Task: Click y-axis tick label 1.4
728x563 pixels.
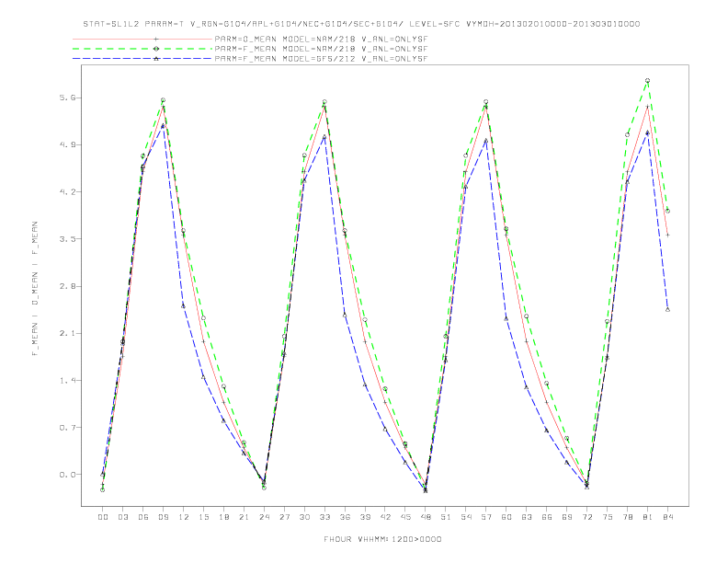Action: 68,381
